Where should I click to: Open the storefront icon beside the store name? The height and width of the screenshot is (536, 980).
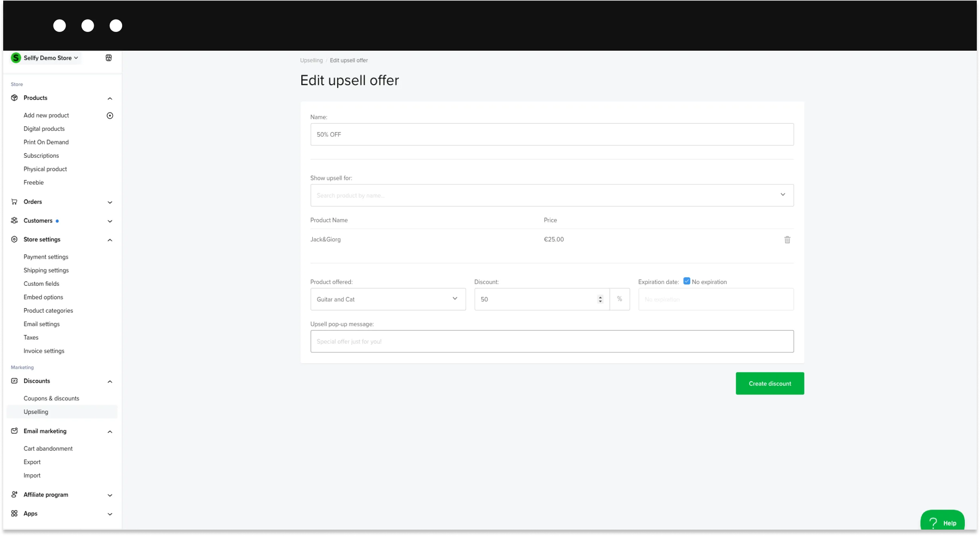(109, 58)
